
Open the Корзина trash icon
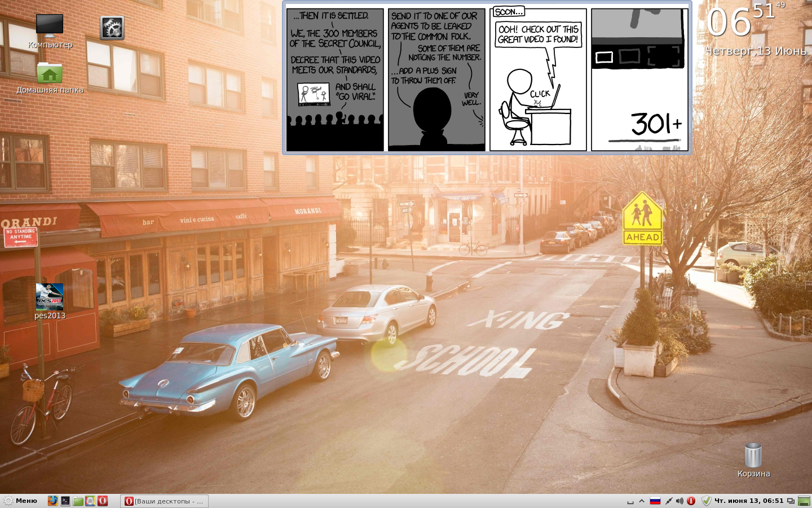point(753,460)
